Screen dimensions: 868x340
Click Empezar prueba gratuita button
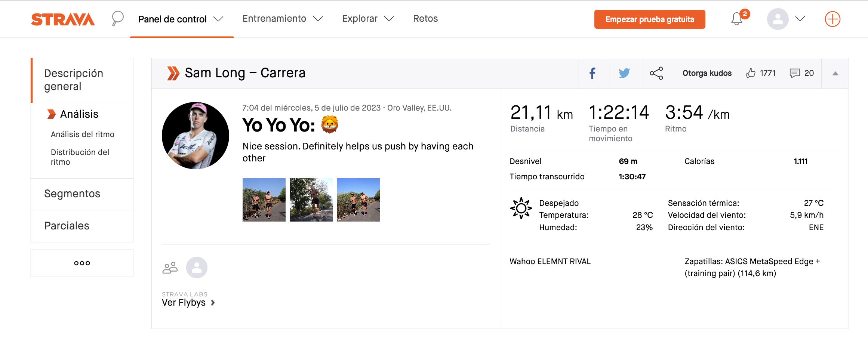[x=650, y=19]
